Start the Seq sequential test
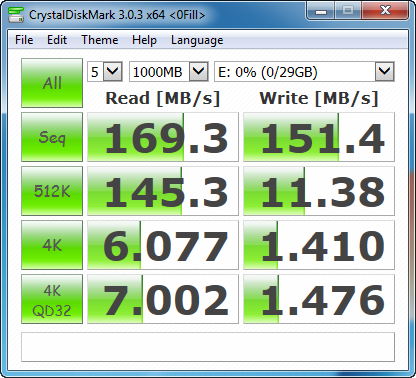The image size is (416, 378). pos(52,137)
